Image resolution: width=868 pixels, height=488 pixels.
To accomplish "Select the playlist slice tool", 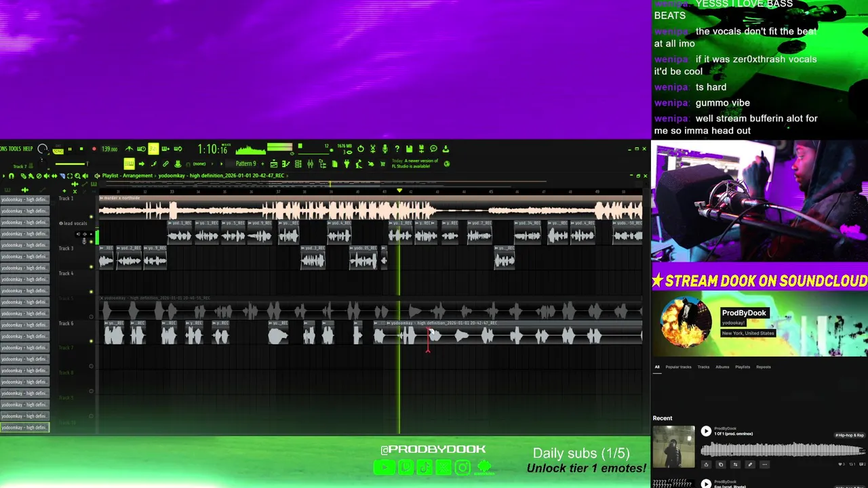I will coord(62,176).
